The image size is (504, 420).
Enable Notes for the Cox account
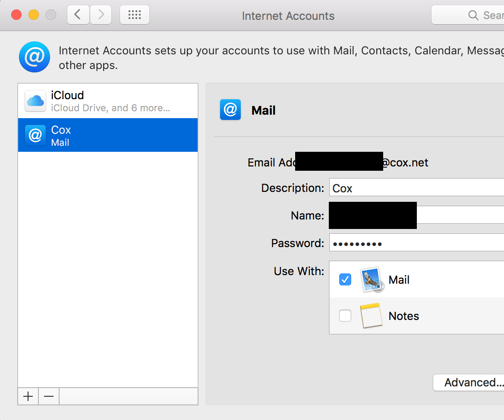click(x=345, y=316)
